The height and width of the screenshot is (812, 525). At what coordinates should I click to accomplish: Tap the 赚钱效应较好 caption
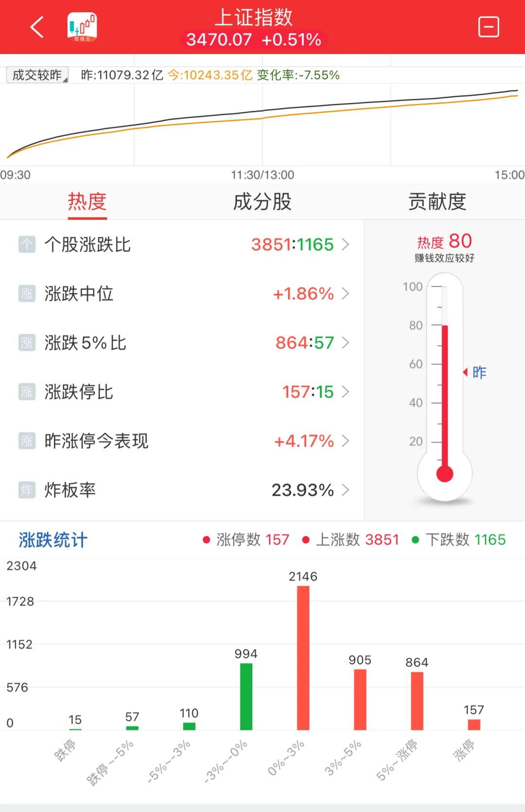pos(445,258)
